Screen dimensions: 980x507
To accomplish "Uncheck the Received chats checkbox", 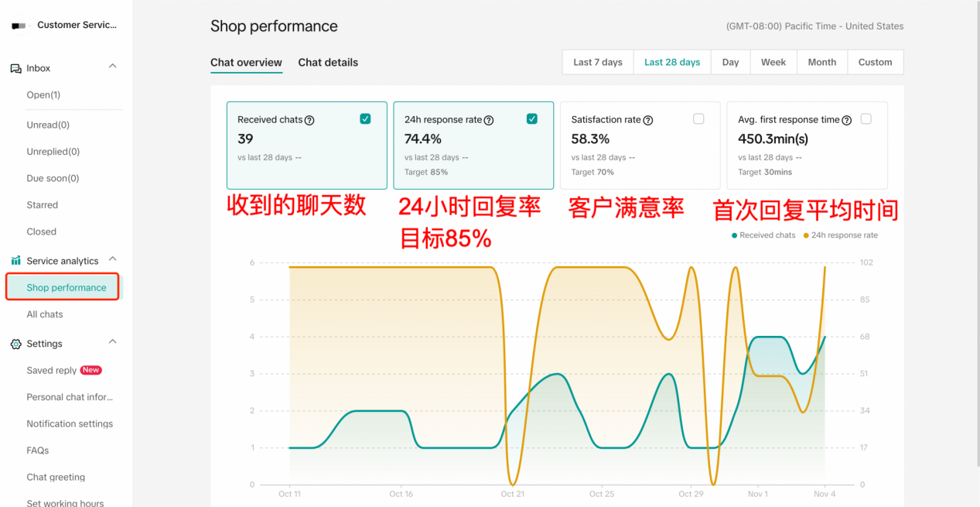I will [365, 119].
